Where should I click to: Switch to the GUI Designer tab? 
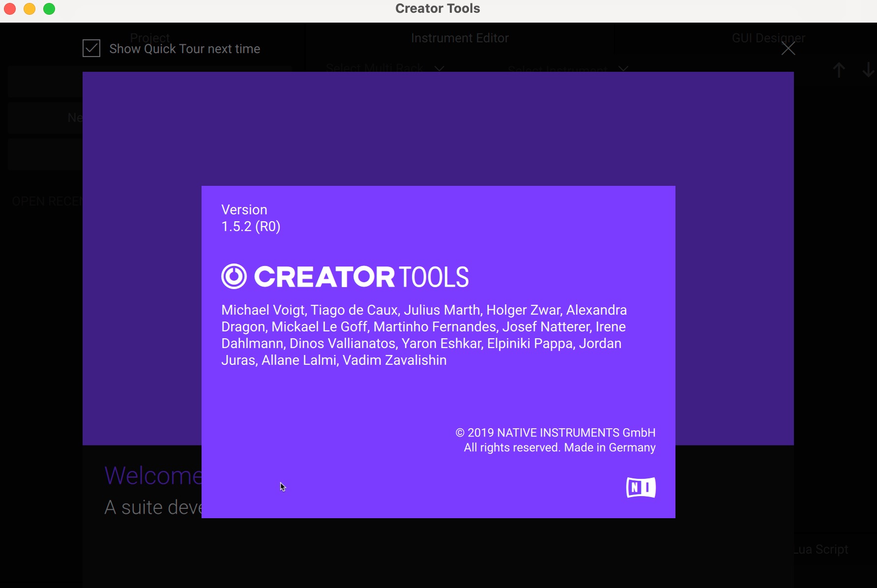(x=768, y=38)
